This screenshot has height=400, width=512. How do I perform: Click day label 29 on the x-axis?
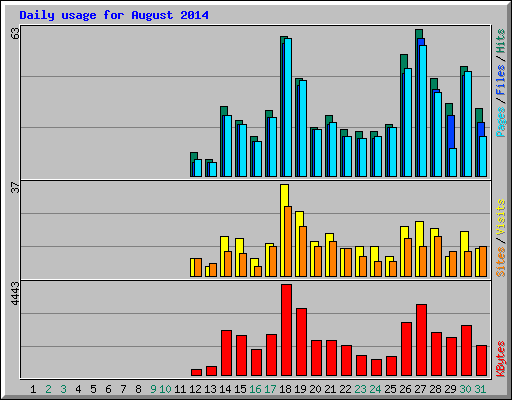[450, 389]
